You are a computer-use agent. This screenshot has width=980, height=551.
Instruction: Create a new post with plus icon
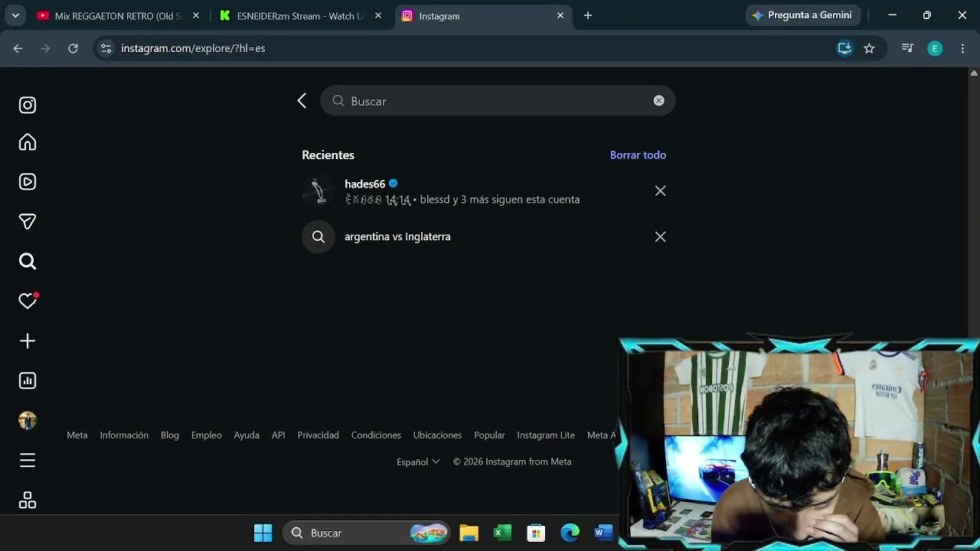28,341
